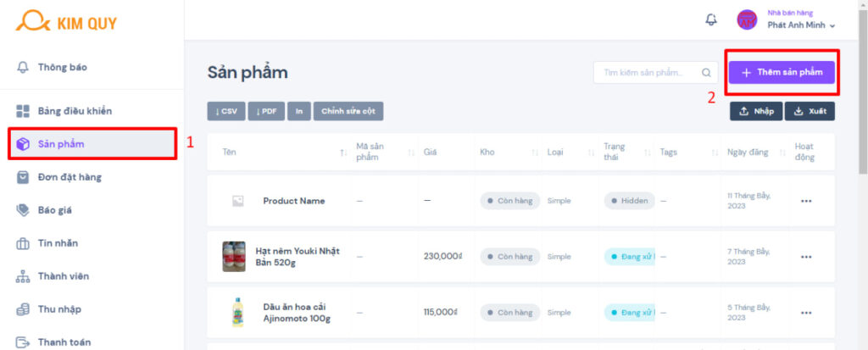Click the Thêm sản phẩm button

(782, 73)
